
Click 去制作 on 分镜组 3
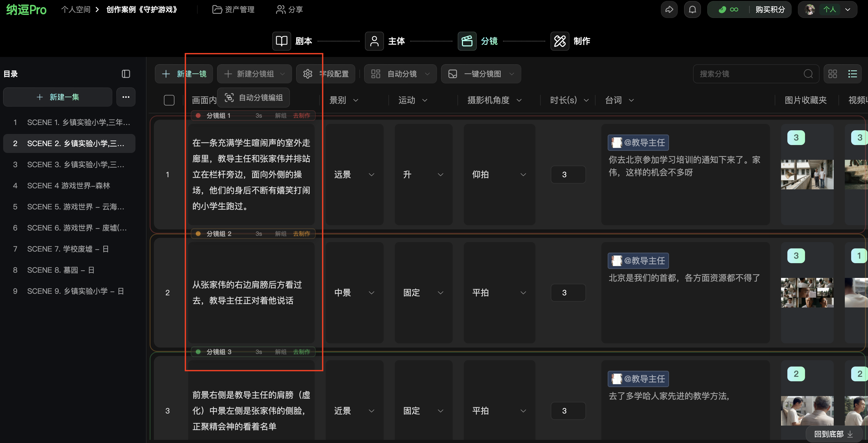pos(301,352)
